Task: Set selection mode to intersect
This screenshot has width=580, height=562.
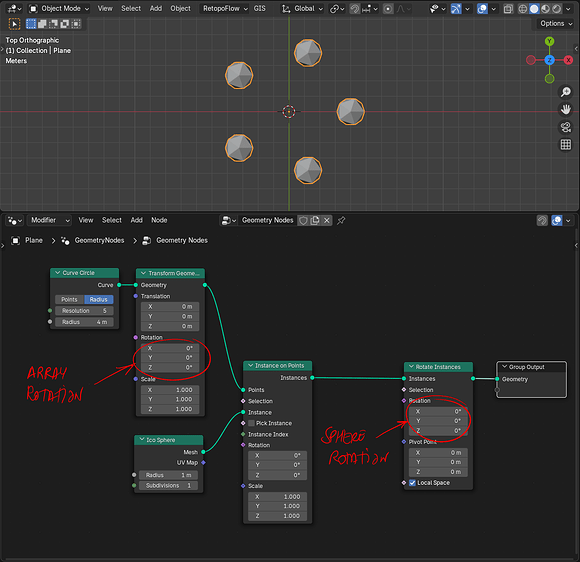Action: (76, 24)
